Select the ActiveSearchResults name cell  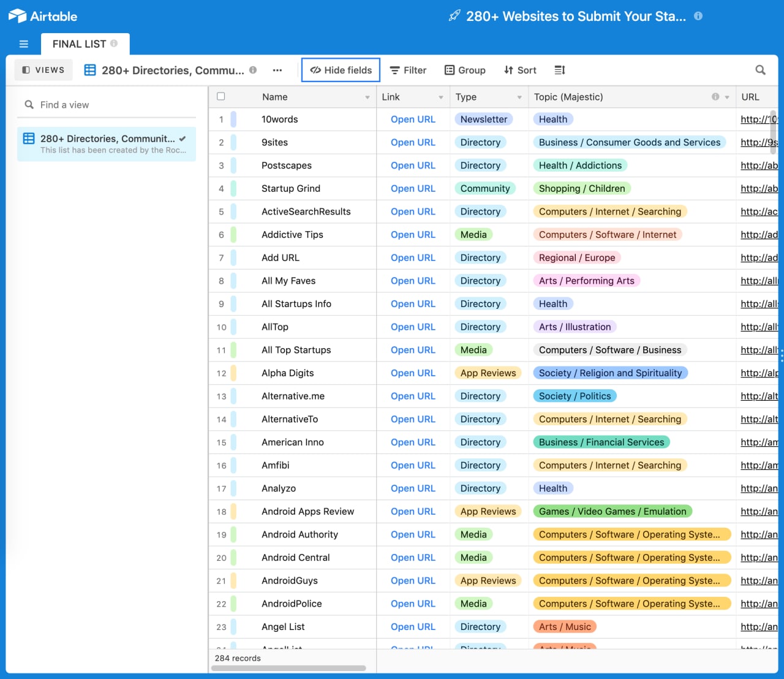tap(306, 211)
